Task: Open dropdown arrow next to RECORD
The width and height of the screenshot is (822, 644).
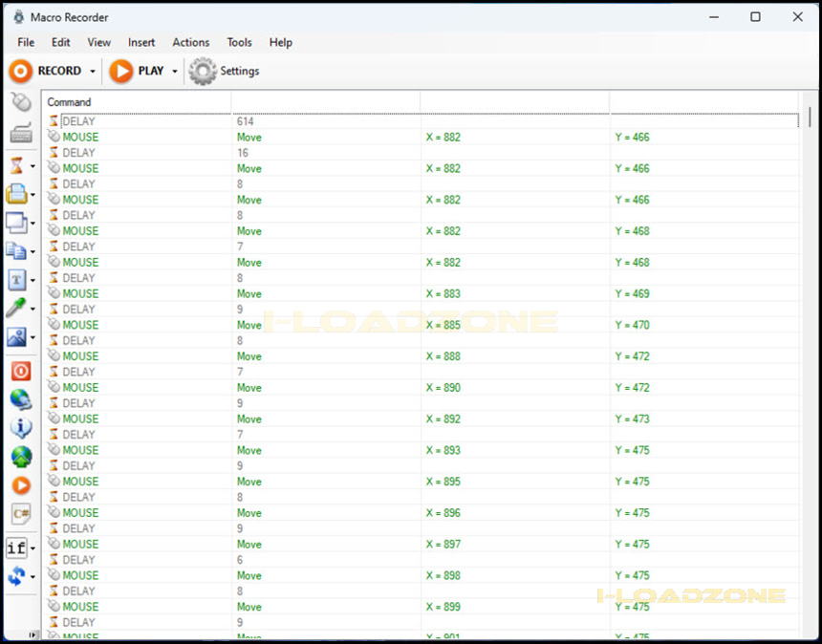Action: tap(93, 72)
